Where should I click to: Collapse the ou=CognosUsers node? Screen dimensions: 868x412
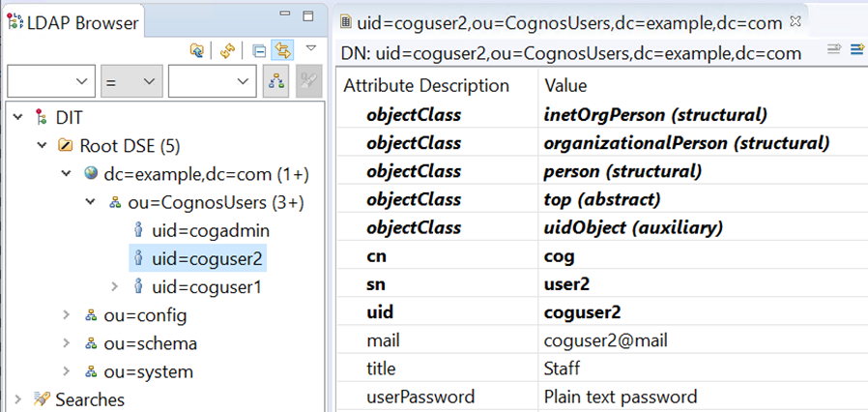pos(90,202)
